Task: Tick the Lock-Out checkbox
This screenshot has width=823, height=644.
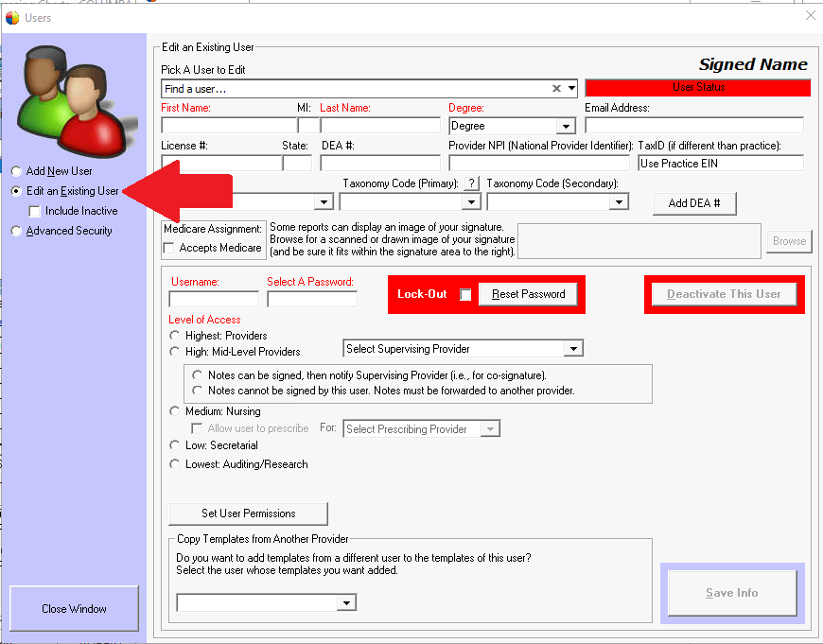Action: (x=465, y=294)
